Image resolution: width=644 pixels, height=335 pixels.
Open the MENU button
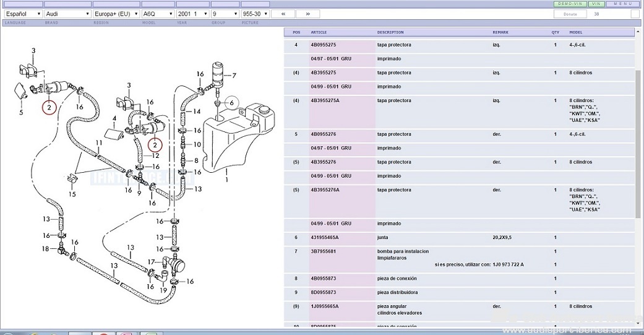pos(622,4)
